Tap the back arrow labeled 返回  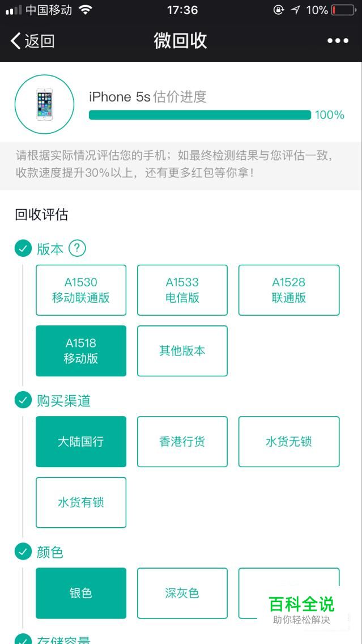32,41
